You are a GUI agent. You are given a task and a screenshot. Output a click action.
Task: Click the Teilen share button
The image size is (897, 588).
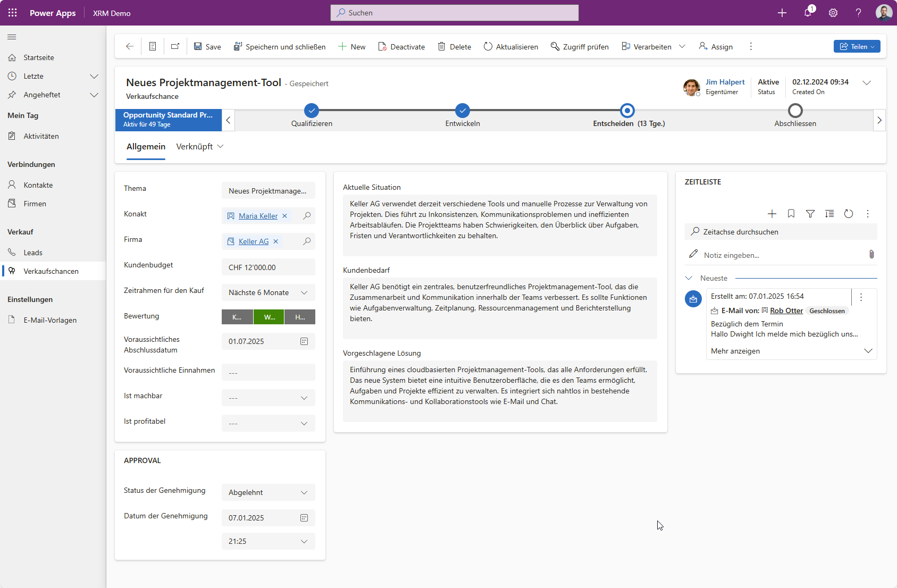pyautogui.click(x=857, y=47)
